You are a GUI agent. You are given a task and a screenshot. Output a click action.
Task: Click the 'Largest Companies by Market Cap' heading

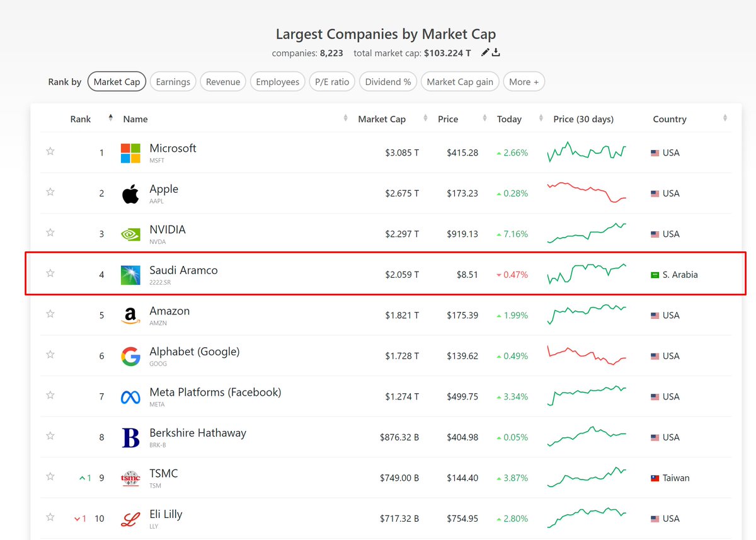[386, 34]
